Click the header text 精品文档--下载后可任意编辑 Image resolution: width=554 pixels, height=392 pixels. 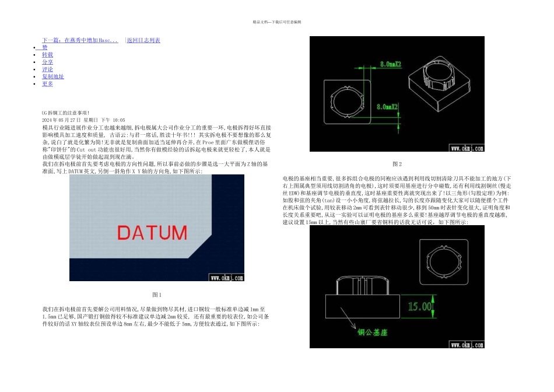277,22
